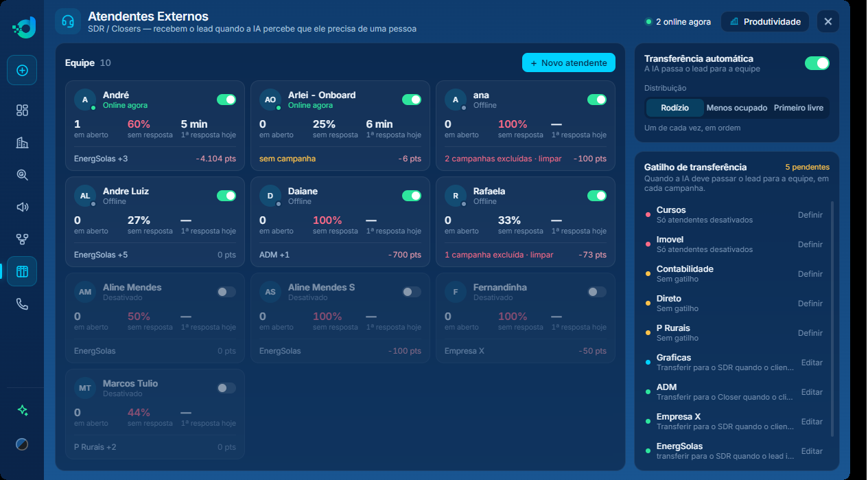Viewport: 868px width, 480px height.
Task: Enable Aline Mendes S's attendant switch
Action: [412, 292]
